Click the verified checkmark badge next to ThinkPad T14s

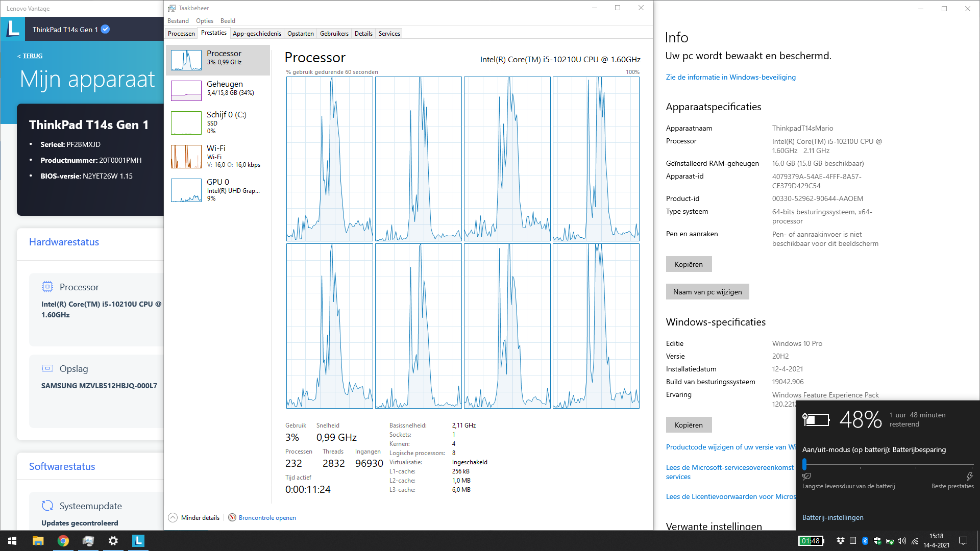pyautogui.click(x=105, y=29)
